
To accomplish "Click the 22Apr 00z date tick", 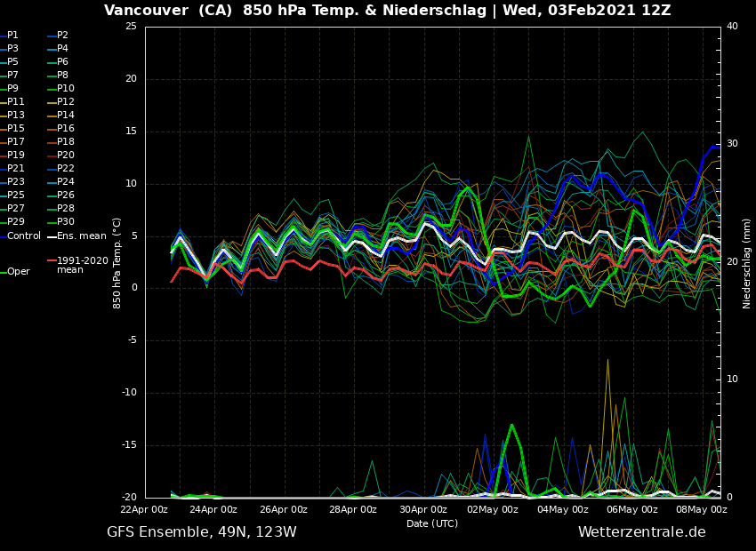I will [x=144, y=509].
